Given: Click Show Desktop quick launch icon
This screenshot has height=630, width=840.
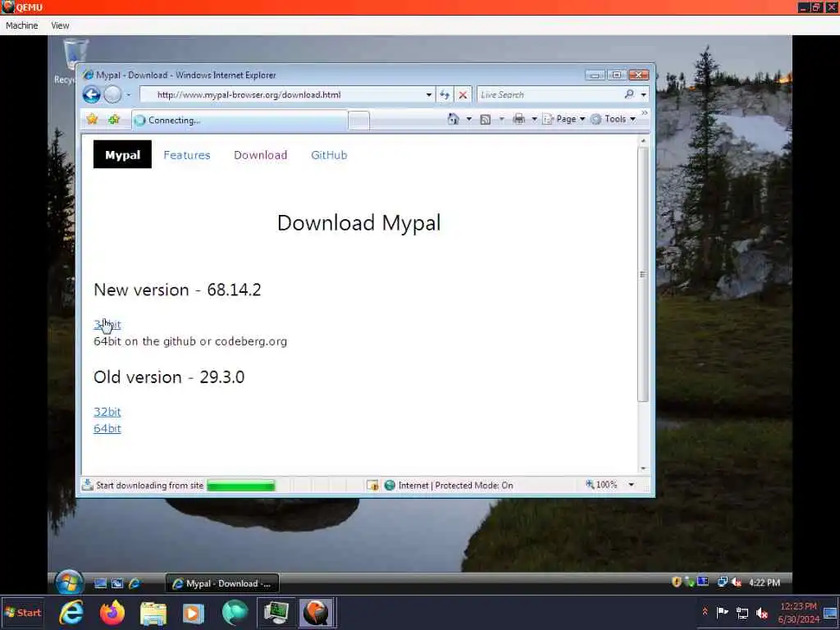Looking at the screenshot, I should coord(100,583).
